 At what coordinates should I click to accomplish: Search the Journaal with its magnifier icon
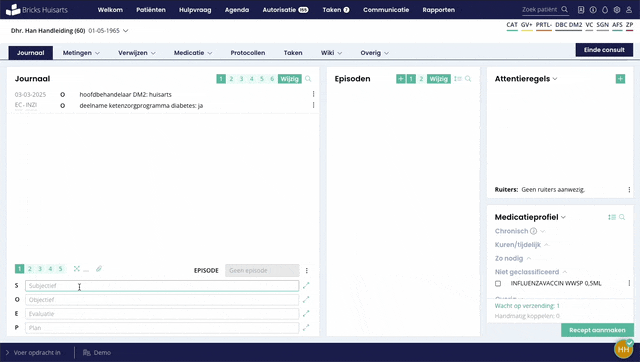(308, 79)
